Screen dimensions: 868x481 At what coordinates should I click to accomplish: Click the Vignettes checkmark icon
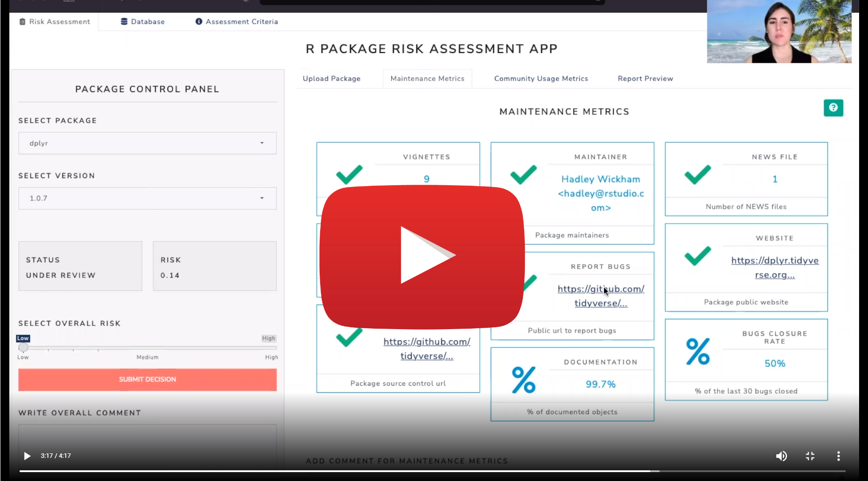(349, 175)
